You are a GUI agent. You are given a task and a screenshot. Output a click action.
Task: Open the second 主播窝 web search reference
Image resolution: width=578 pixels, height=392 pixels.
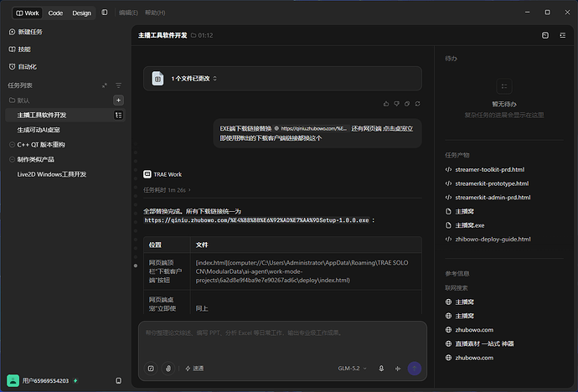[459, 316]
